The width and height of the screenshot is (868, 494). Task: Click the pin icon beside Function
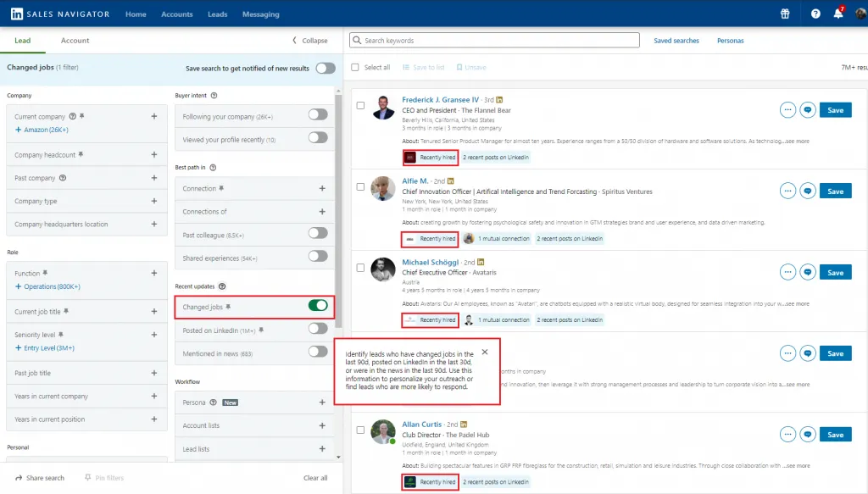46,273
